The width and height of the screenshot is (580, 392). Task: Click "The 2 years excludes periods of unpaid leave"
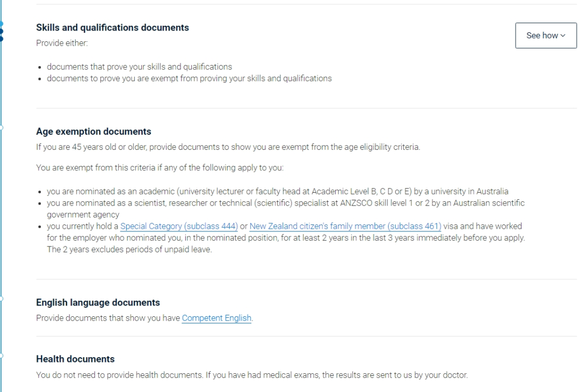tap(129, 250)
